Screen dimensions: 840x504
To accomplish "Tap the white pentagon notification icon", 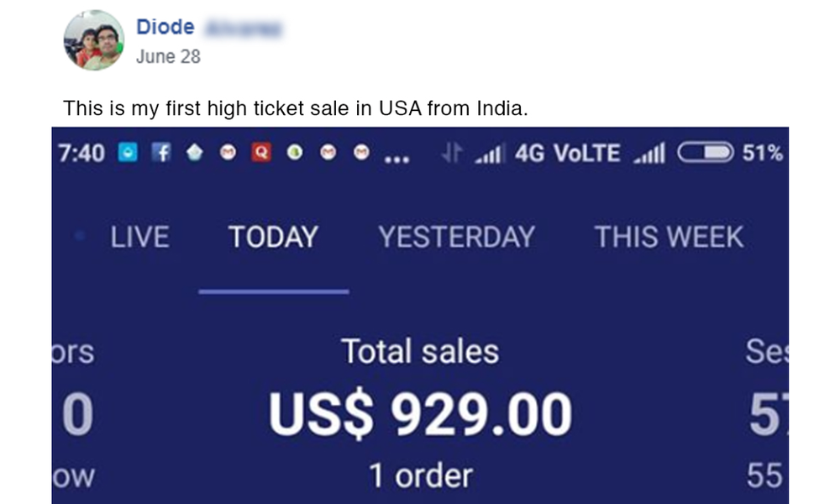I will [194, 154].
